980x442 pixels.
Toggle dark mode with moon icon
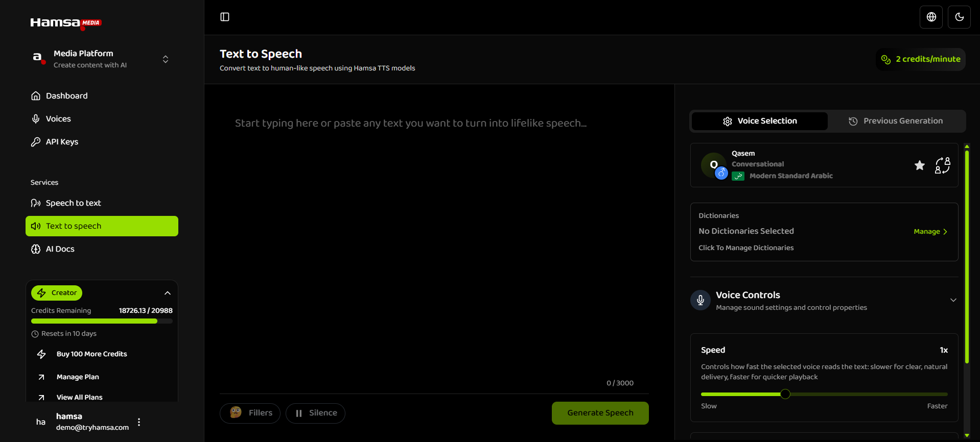(x=960, y=17)
